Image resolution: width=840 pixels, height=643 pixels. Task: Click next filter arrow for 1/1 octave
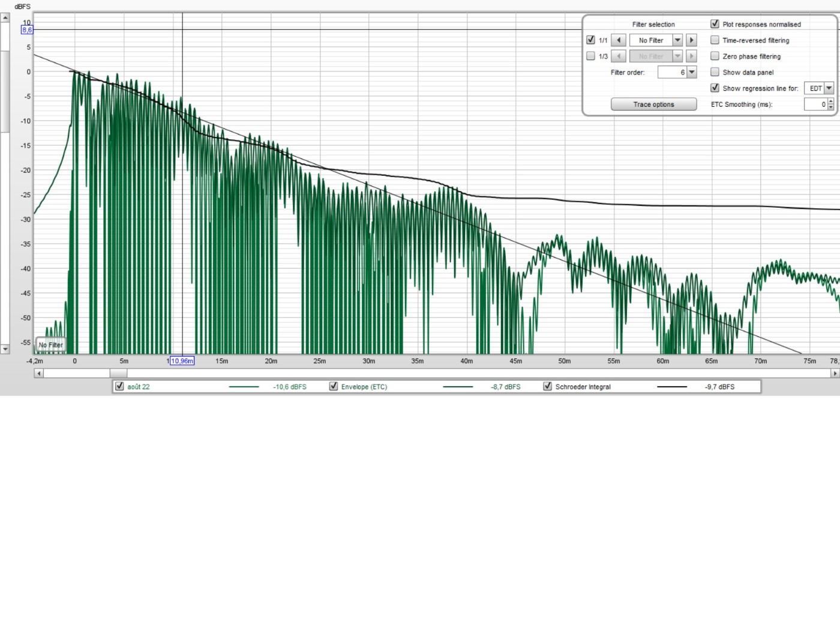coord(691,40)
